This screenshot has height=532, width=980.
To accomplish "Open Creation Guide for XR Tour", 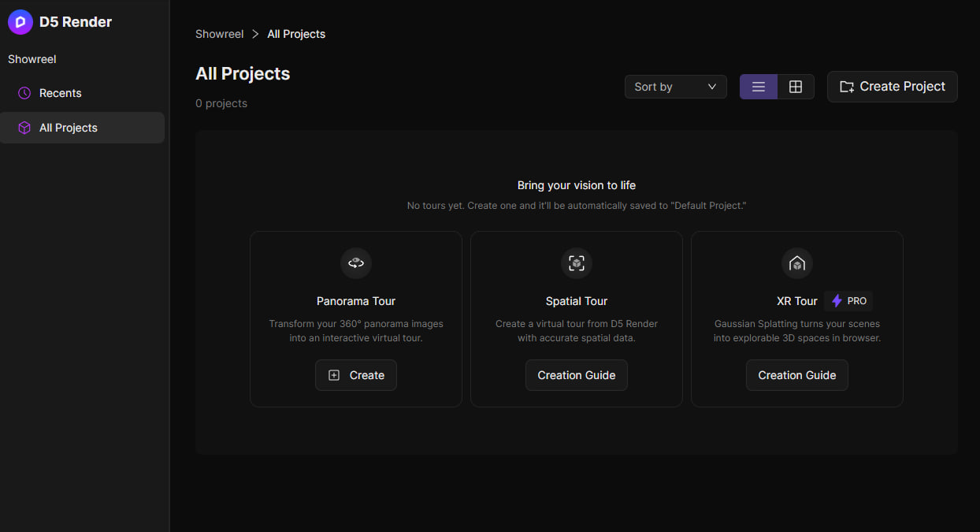I will click(x=796, y=375).
